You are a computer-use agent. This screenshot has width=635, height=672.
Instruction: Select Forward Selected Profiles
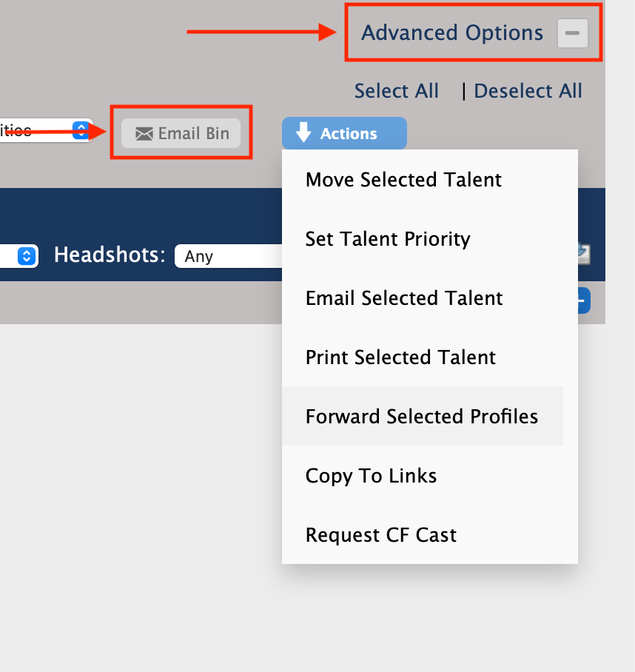click(423, 416)
